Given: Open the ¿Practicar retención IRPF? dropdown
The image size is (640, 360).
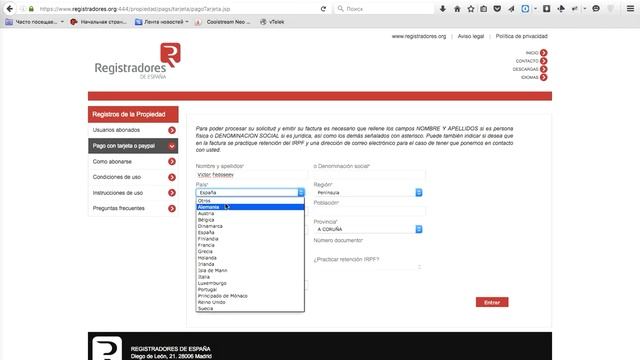Looking at the screenshot, I should pos(368,267).
